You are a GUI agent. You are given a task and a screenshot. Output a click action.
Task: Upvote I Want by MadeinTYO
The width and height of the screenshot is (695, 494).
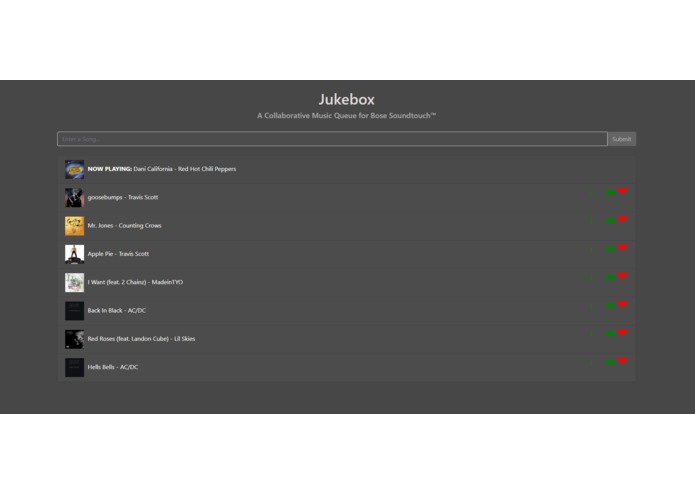(610, 277)
